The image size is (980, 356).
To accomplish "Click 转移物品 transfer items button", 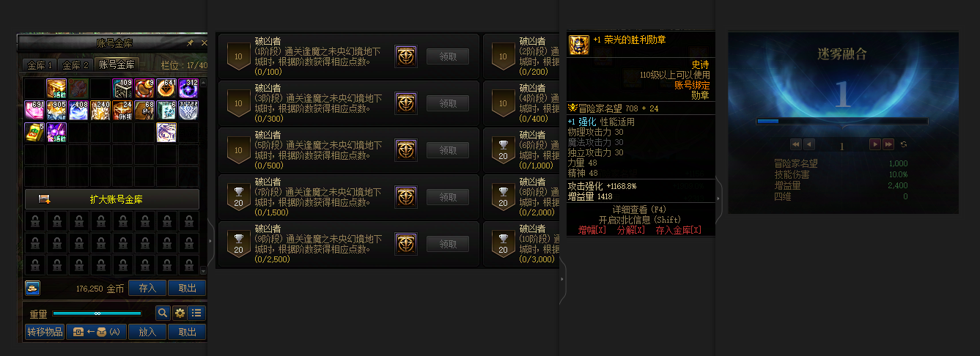I will [45, 332].
